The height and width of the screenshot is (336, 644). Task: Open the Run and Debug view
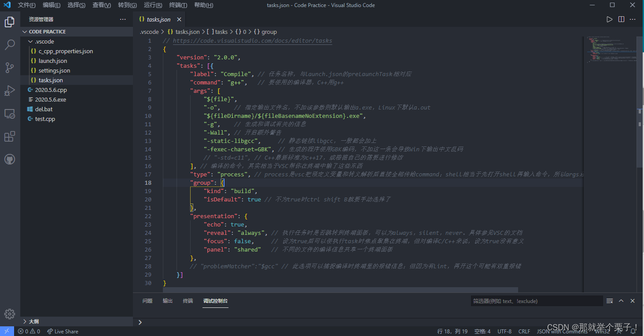[10, 91]
